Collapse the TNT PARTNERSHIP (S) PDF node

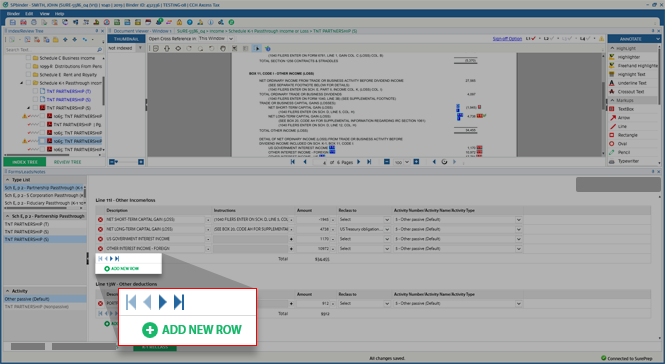(28, 108)
